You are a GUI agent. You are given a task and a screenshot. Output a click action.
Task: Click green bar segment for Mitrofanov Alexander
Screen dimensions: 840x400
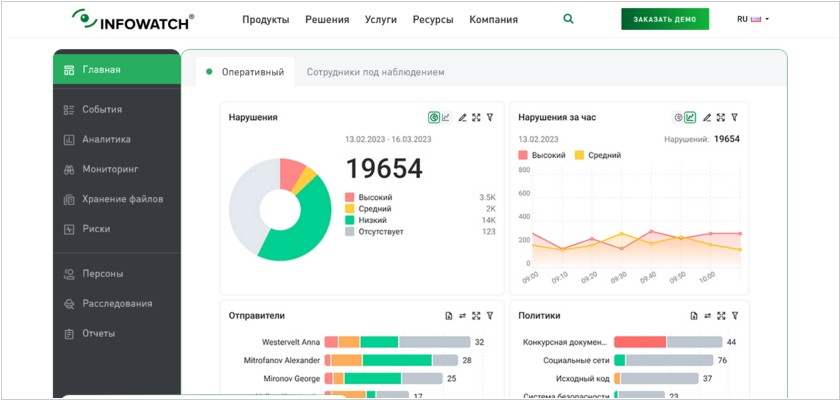[x=397, y=360]
